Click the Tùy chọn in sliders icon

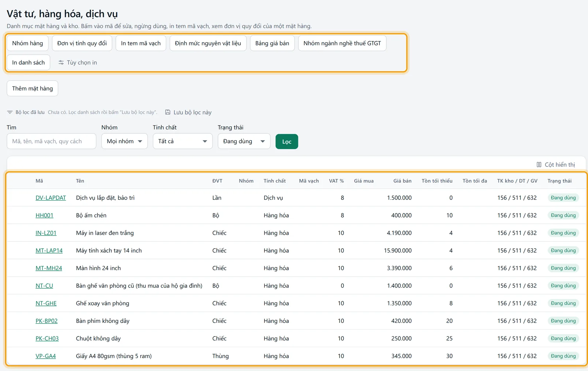tap(61, 62)
